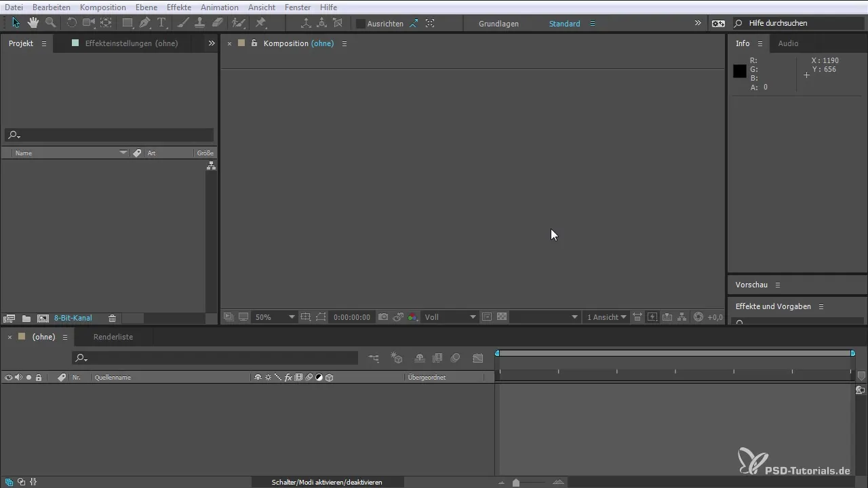Toggle the transparency grid button

point(502,317)
